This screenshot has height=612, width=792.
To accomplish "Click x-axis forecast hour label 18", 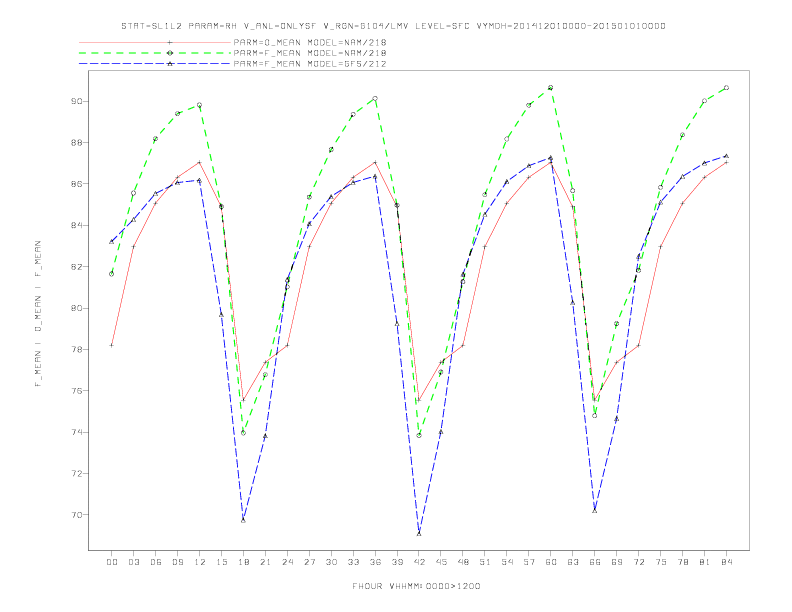I will point(243,562).
